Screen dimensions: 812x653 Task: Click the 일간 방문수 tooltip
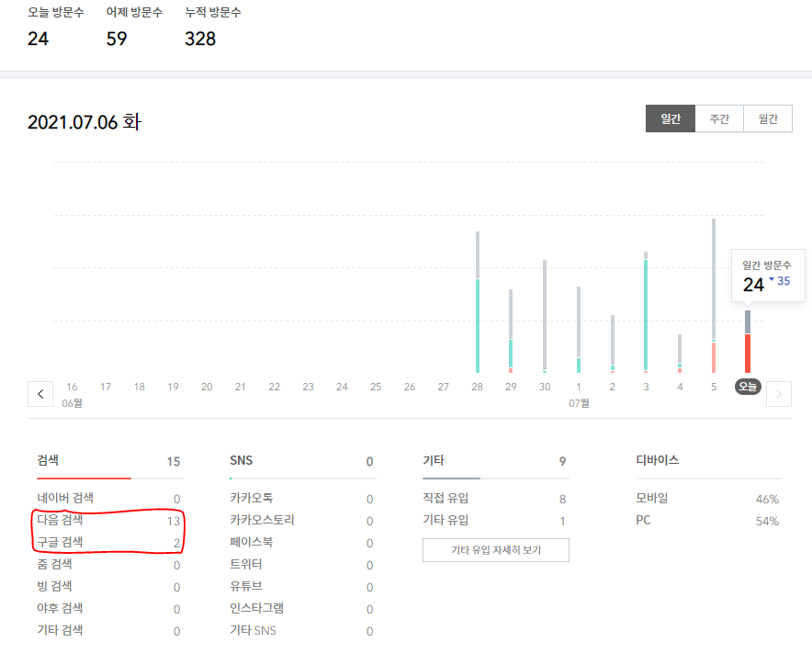click(768, 276)
